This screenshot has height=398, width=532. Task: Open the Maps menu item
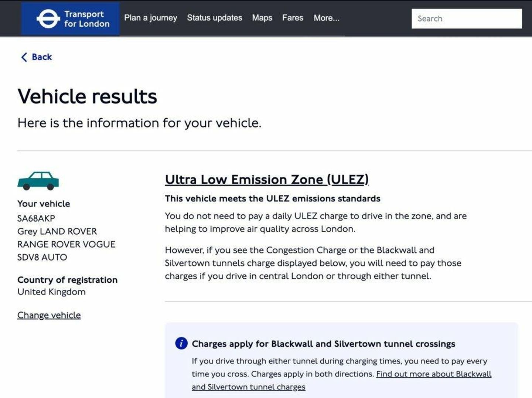pos(262,18)
